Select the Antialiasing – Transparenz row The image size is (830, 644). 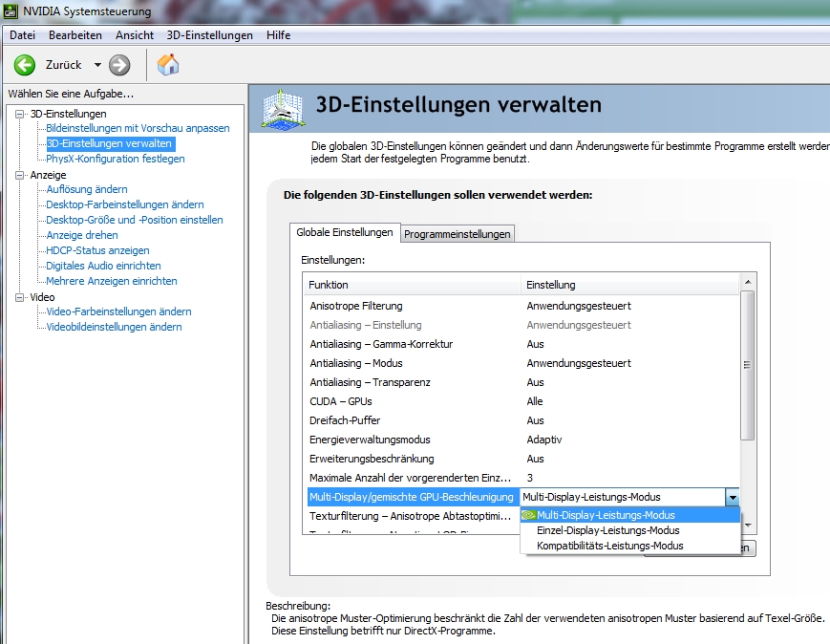click(521, 382)
